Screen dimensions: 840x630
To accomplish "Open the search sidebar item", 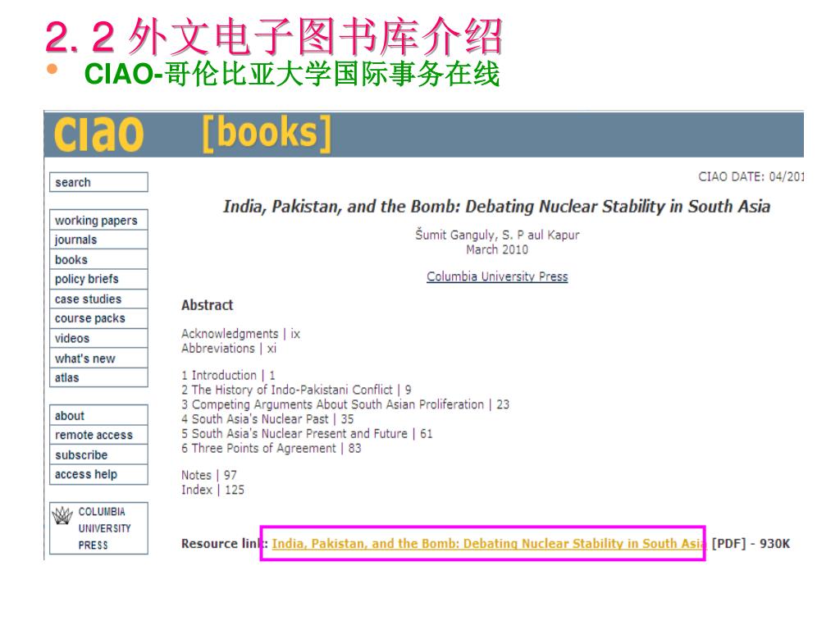I will (98, 182).
